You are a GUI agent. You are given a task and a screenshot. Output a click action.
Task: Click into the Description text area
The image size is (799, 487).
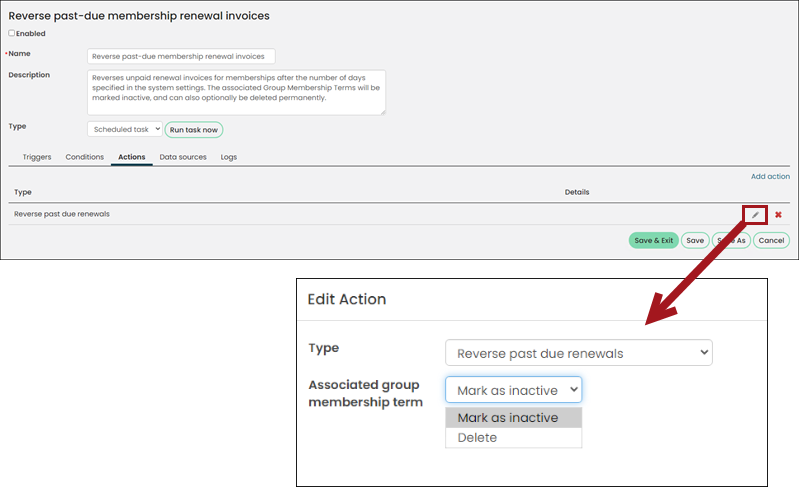(x=236, y=92)
